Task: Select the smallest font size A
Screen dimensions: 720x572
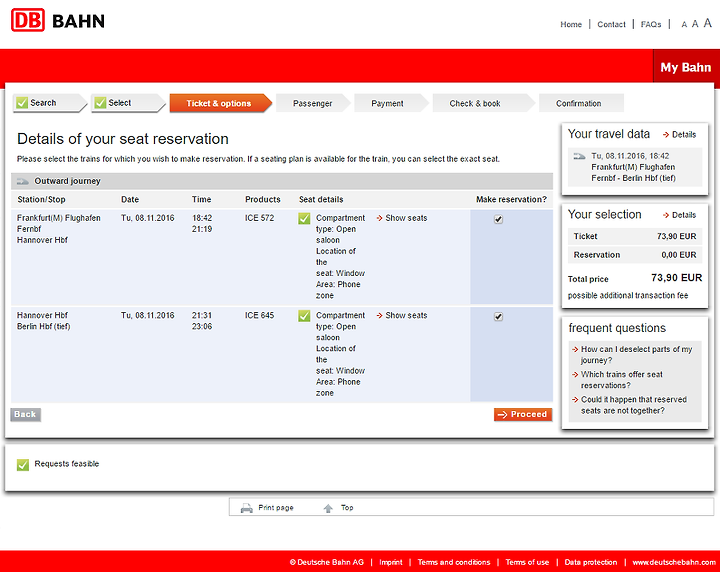Action: (x=684, y=25)
